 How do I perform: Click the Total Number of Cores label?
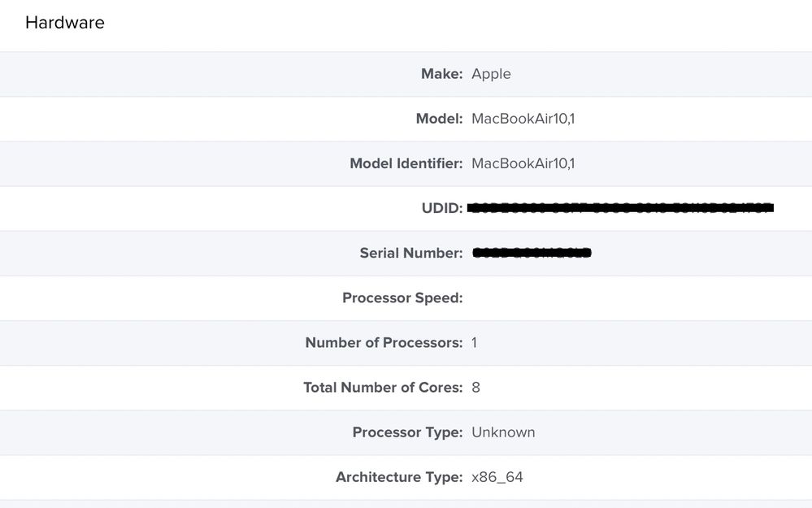[x=383, y=388]
